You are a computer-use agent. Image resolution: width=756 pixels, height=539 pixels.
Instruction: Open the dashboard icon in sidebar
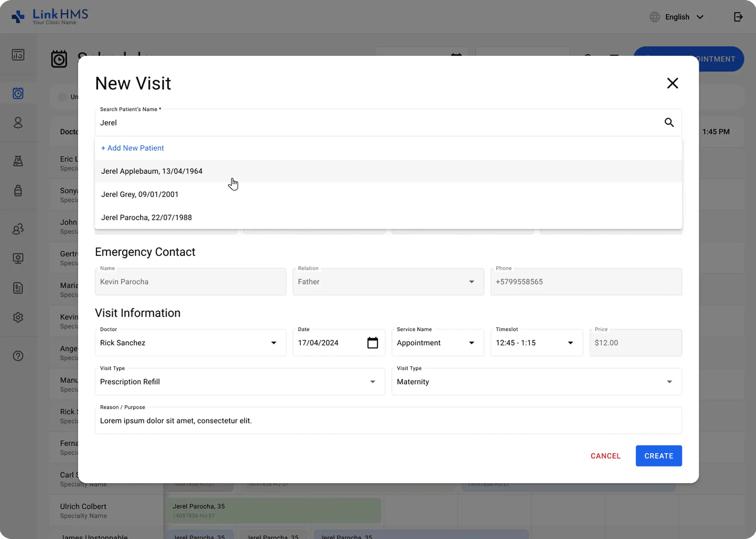18,55
